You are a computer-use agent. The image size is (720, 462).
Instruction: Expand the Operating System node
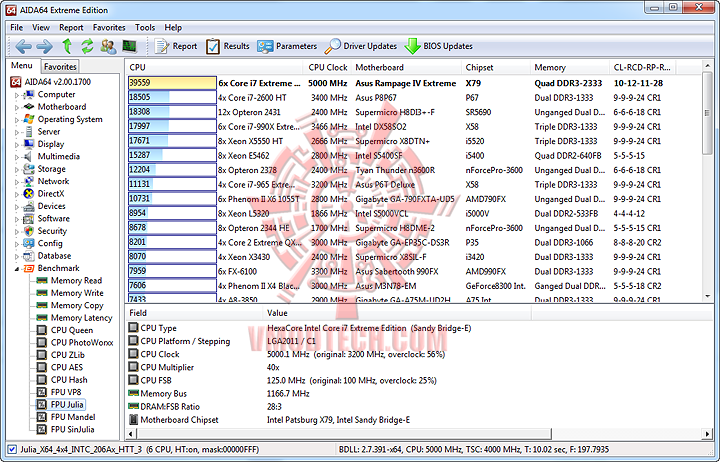[x=17, y=120]
